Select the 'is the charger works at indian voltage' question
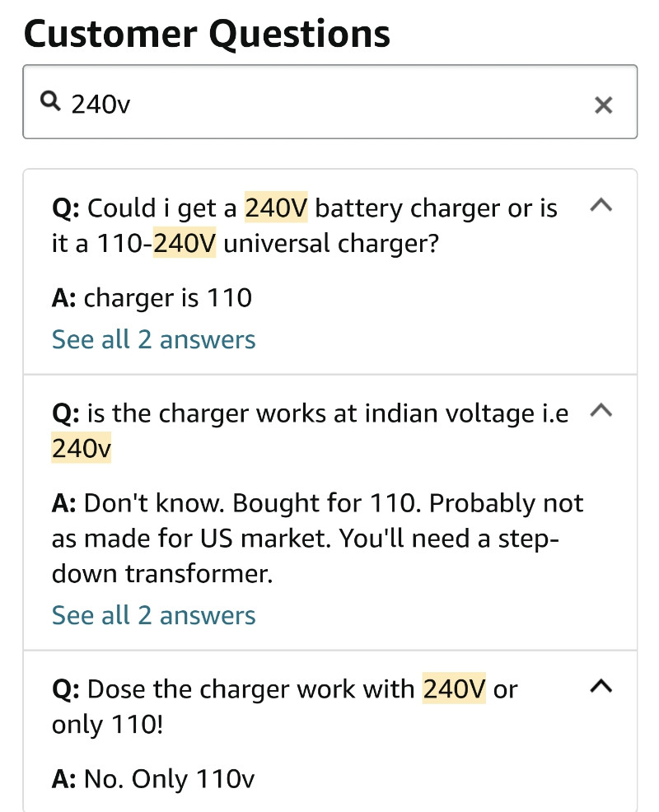Image resolution: width=659 pixels, height=812 pixels. [x=311, y=431]
